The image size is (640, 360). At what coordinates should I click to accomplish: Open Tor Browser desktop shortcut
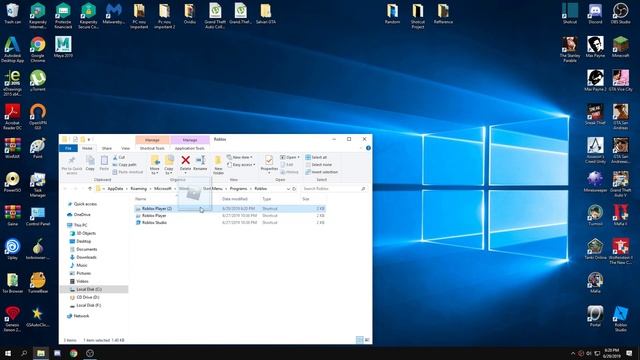click(12, 282)
